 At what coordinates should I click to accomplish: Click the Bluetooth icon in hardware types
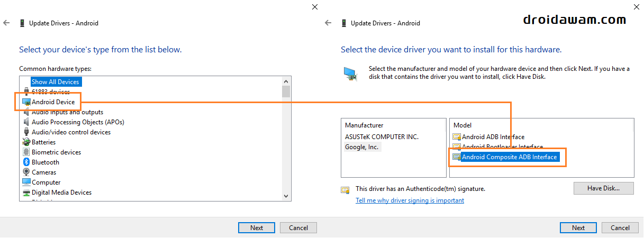pos(26,162)
